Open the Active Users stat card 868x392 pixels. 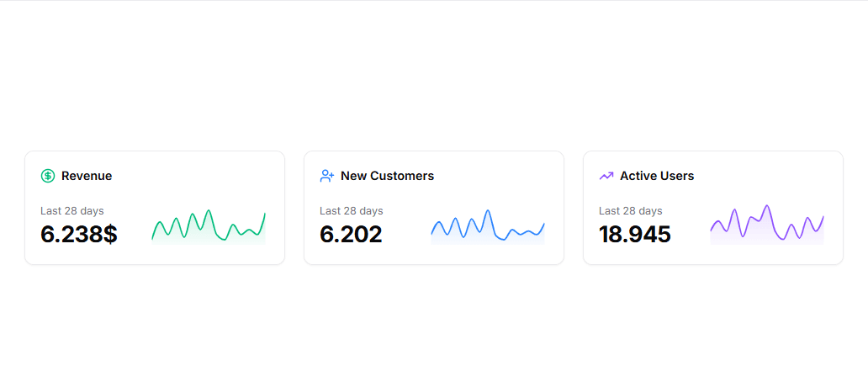point(713,252)
